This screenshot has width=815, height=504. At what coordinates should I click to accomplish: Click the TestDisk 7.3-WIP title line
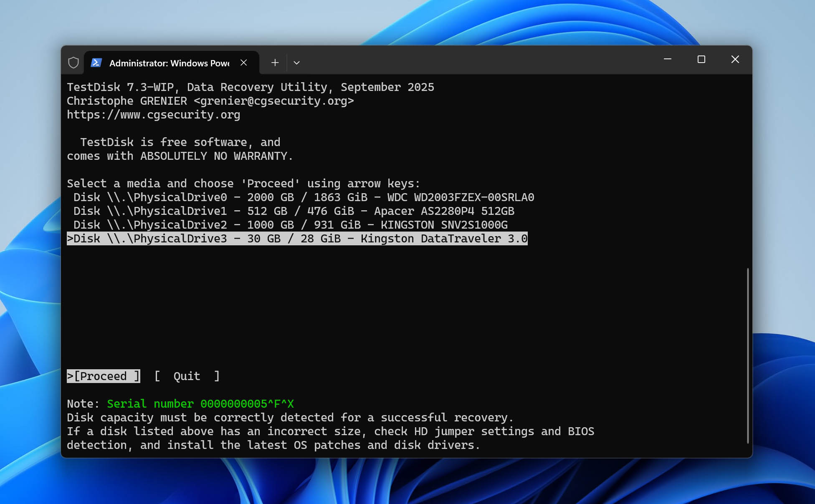[x=251, y=87]
